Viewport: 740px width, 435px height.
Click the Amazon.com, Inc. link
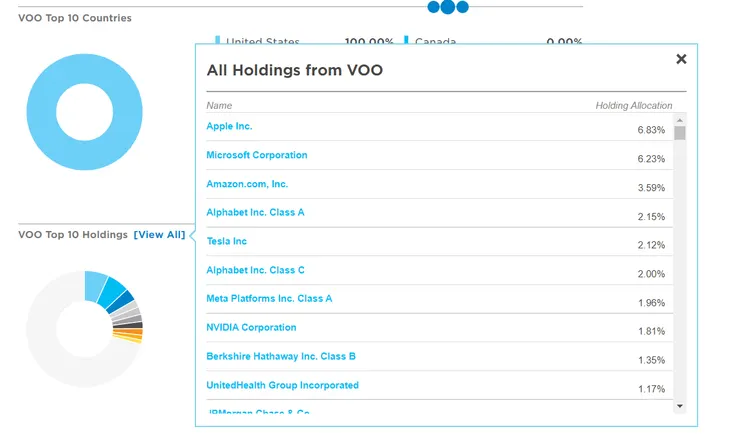click(x=246, y=184)
